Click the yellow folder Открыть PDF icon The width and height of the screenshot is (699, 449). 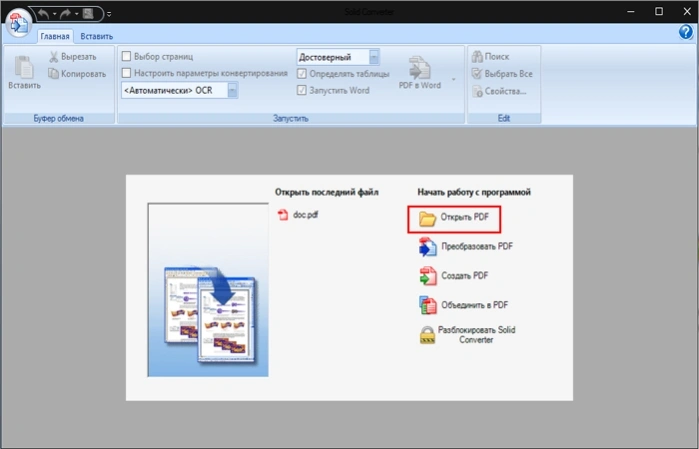tap(428, 218)
